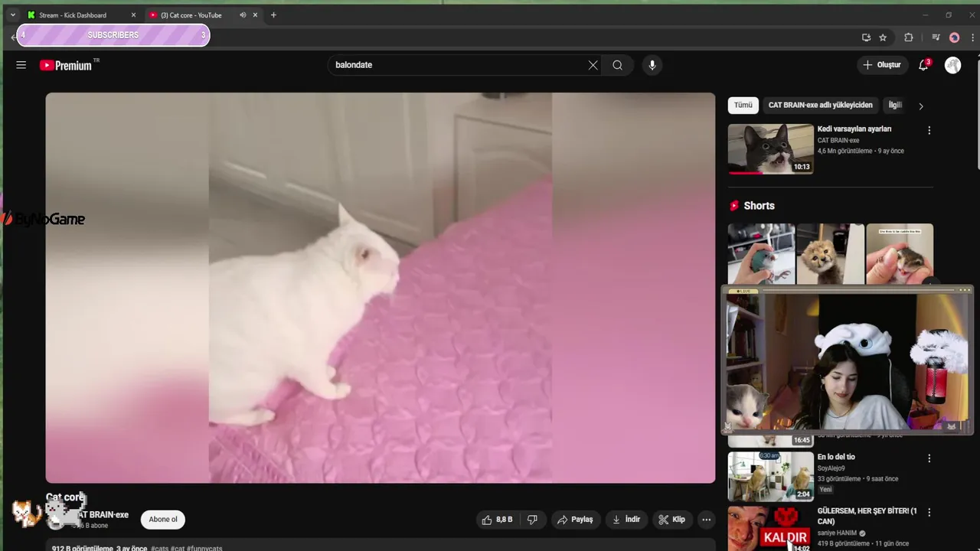Open Chrome three-dot menu
The height and width of the screenshot is (551, 980).
pyautogui.click(x=974, y=37)
